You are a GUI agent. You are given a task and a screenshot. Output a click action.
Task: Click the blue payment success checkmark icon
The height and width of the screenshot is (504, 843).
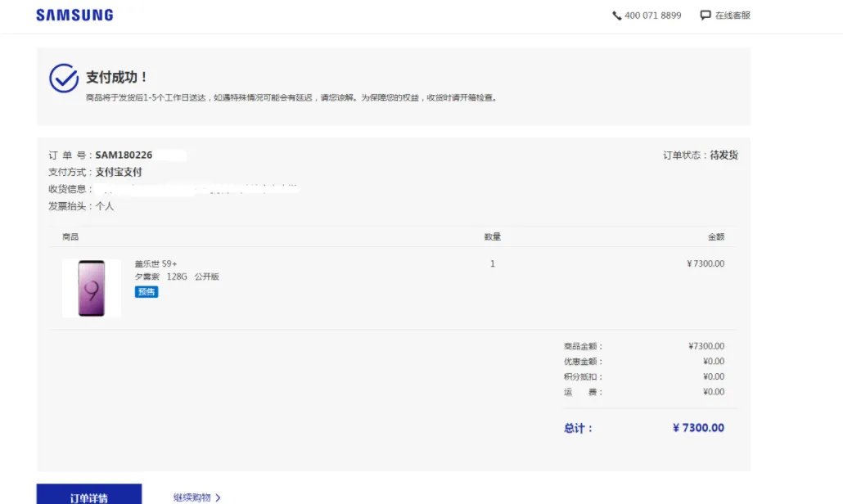(x=63, y=77)
